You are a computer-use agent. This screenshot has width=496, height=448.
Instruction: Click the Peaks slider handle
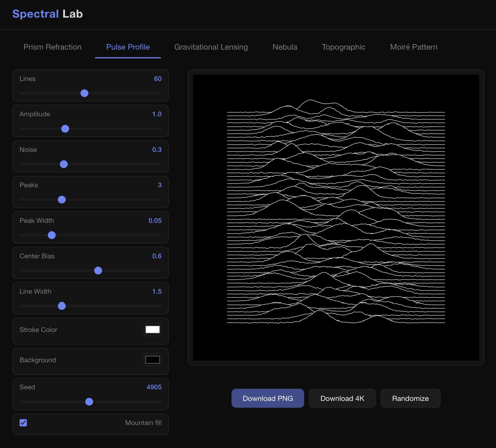coord(62,200)
